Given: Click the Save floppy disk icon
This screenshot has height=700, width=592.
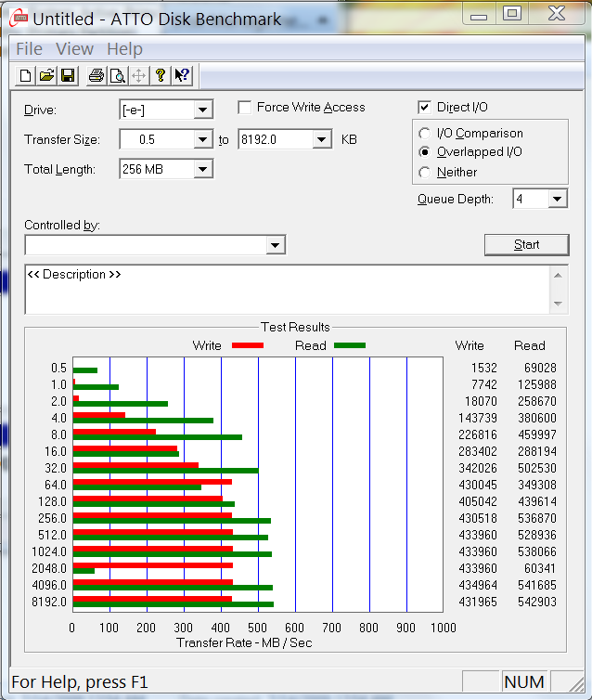Looking at the screenshot, I should click(67, 76).
